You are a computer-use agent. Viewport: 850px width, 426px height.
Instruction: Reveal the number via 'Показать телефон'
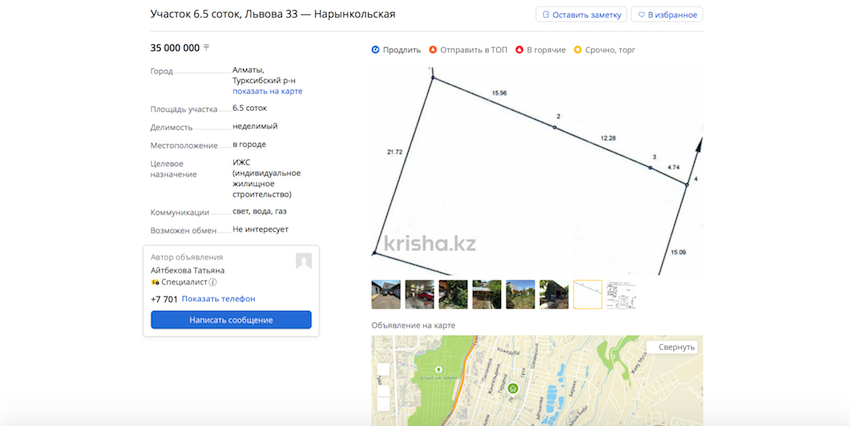click(218, 299)
